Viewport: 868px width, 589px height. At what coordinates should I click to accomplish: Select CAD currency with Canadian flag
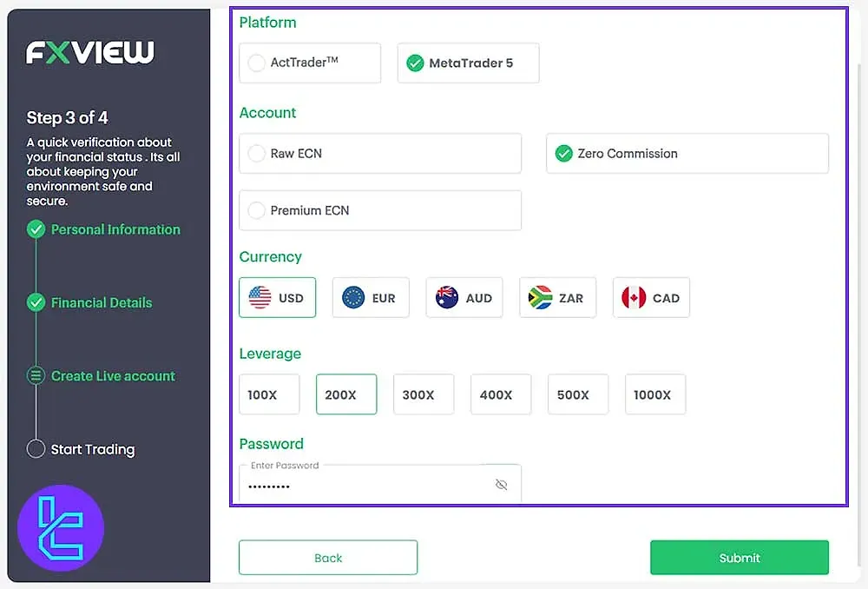651,298
